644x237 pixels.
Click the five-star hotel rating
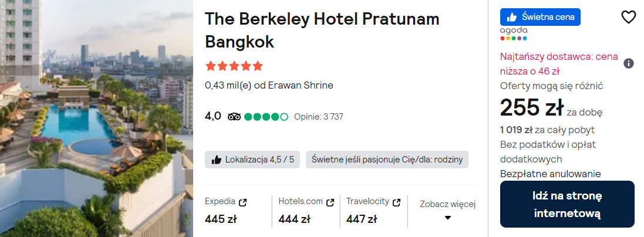pos(234,66)
